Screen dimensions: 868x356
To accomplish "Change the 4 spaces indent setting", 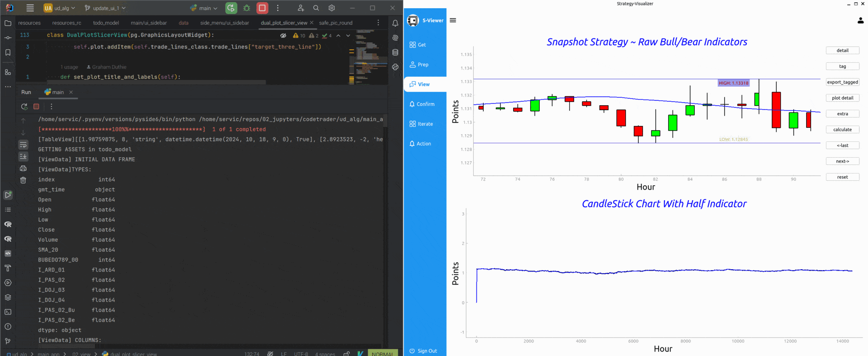I will point(325,354).
